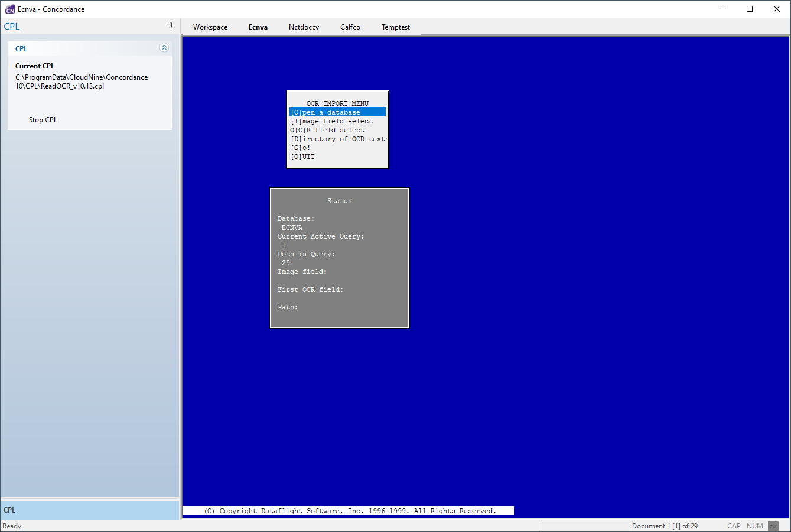Minimize the Concordance window
Image resolution: width=791 pixels, height=532 pixels.
724,9
